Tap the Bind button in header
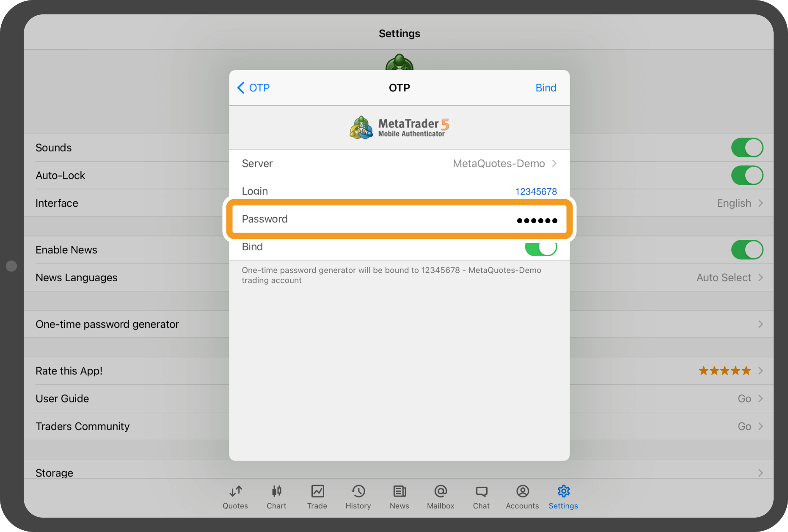Image resolution: width=788 pixels, height=532 pixels. 546,88
